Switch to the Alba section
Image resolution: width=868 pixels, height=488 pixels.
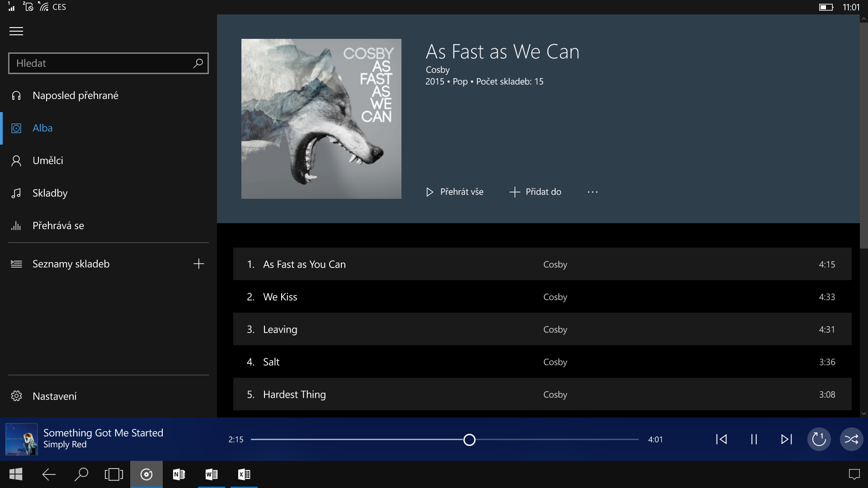pyautogui.click(x=43, y=128)
